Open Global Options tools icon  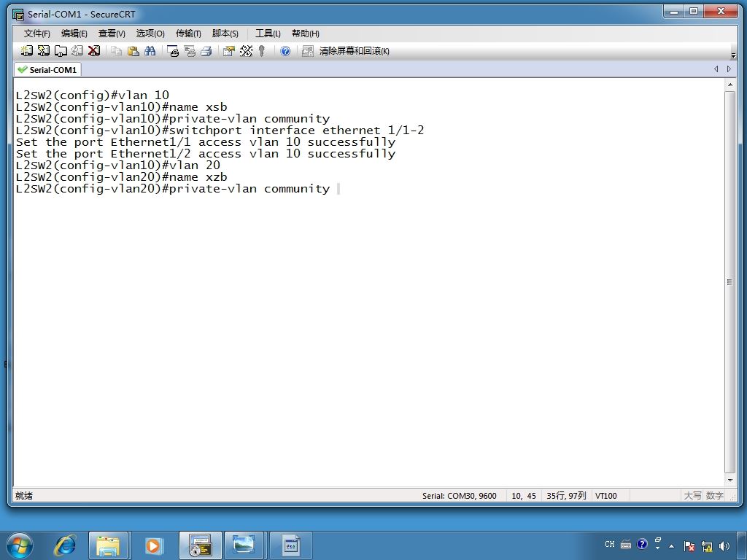(246, 51)
